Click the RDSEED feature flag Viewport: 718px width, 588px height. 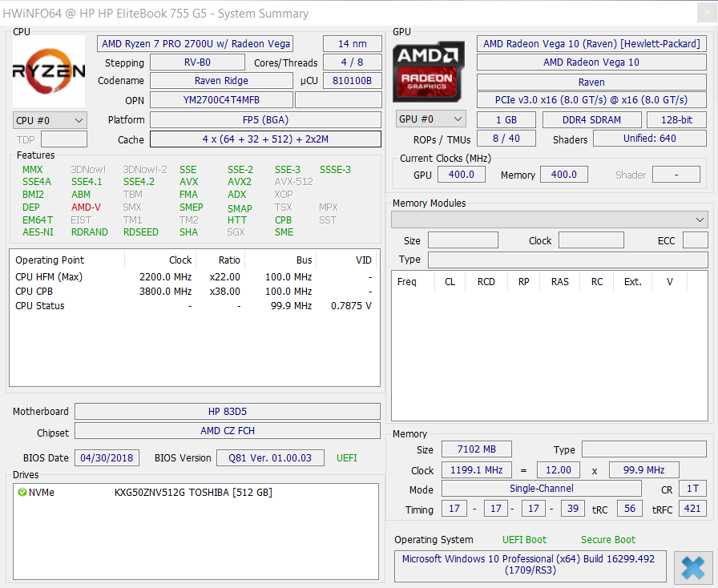pos(140,232)
